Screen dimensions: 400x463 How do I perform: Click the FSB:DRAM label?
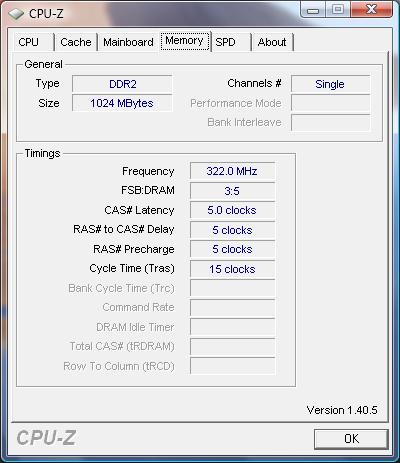[x=148, y=190]
